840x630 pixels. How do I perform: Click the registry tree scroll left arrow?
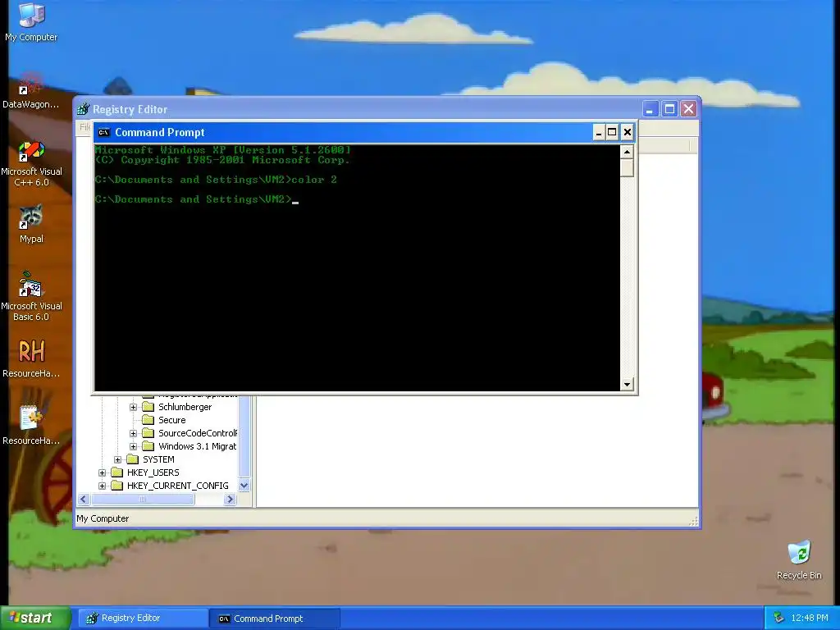coord(84,500)
